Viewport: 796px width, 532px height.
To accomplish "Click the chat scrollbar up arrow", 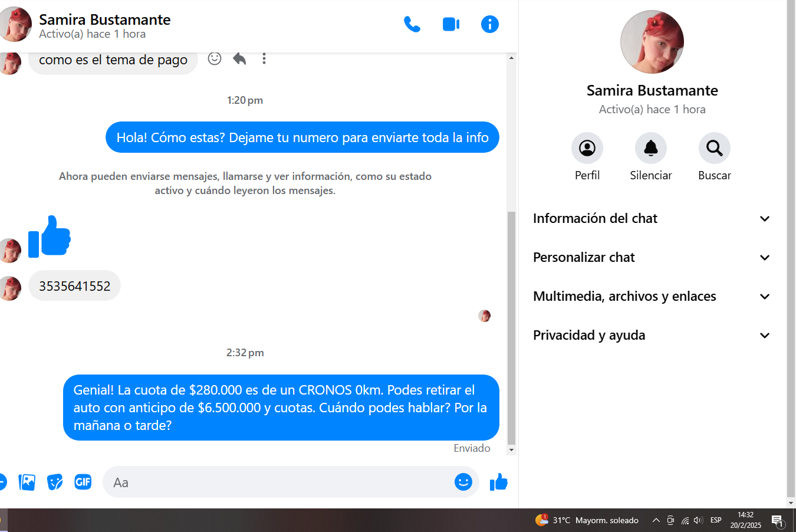I will 511,57.
